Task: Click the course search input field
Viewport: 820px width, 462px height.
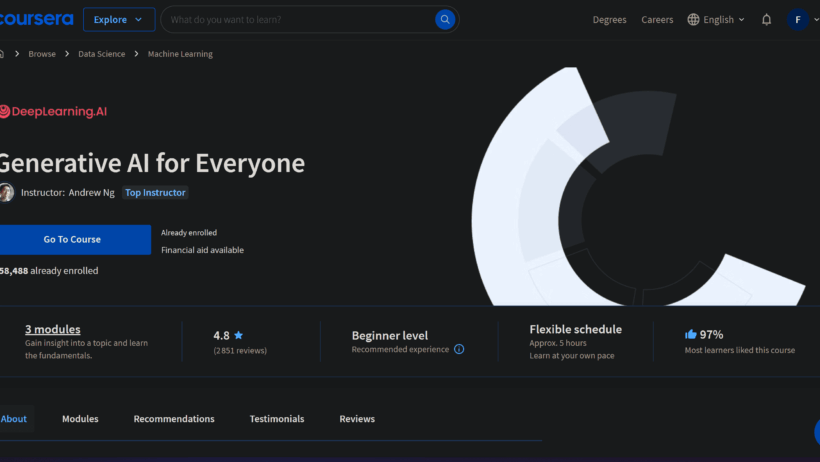Action: pyautogui.click(x=298, y=20)
